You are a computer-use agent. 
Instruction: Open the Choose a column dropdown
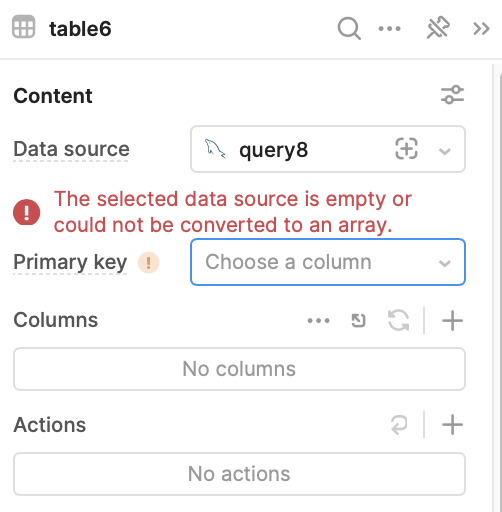(328, 262)
